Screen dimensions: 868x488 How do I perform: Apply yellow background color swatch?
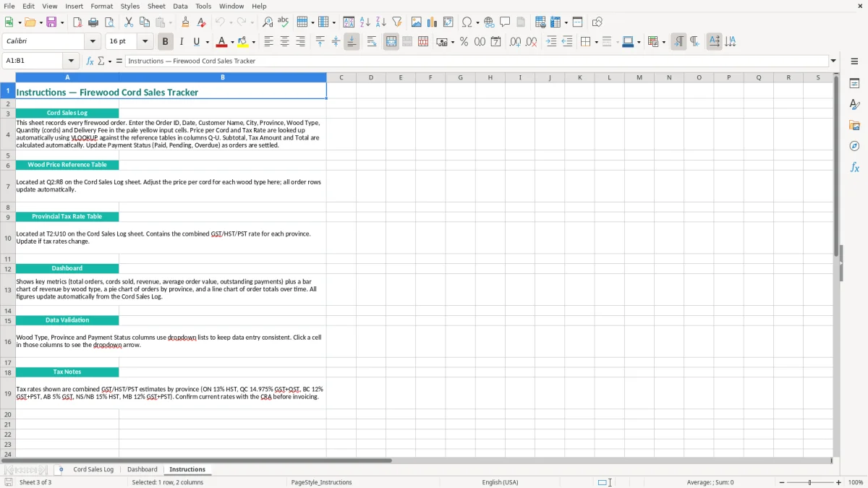(x=243, y=42)
